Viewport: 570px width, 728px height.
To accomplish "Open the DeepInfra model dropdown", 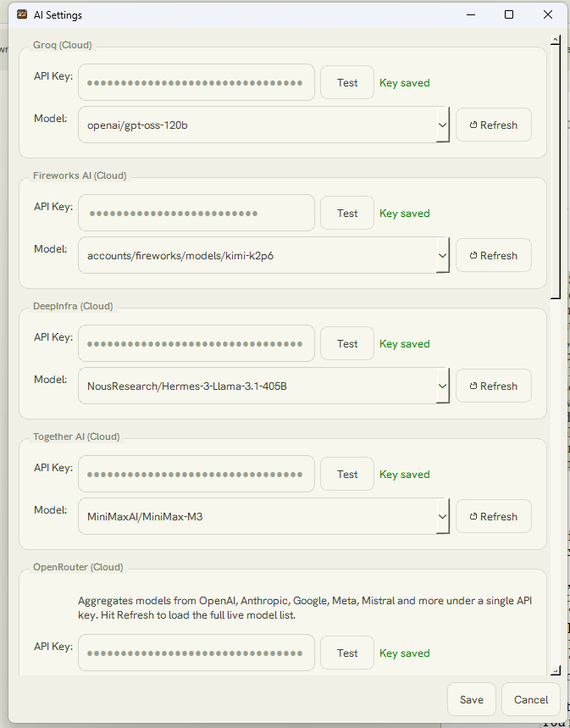I will (x=442, y=386).
